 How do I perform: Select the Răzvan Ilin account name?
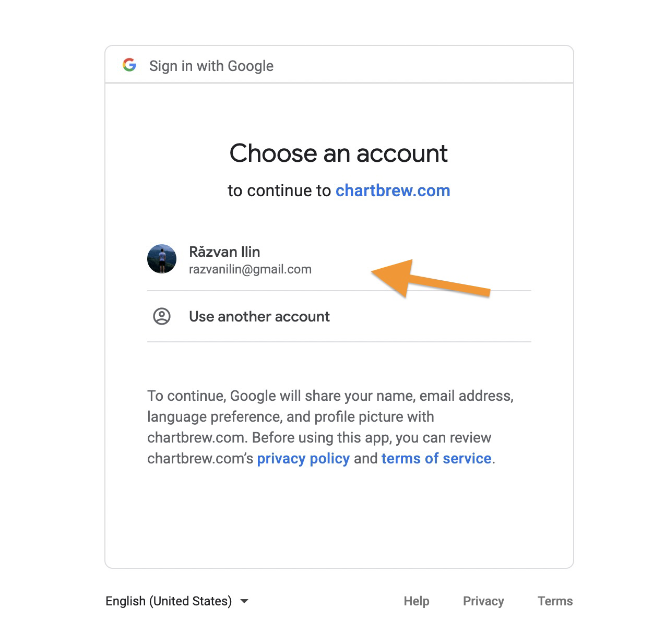pyautogui.click(x=224, y=252)
